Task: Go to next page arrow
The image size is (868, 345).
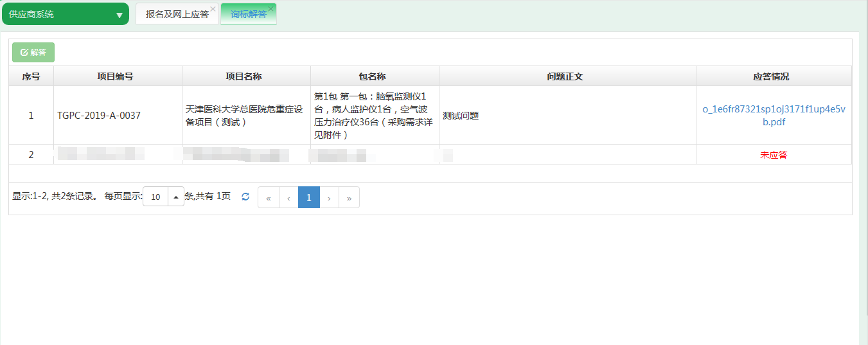Action: pyautogui.click(x=329, y=198)
